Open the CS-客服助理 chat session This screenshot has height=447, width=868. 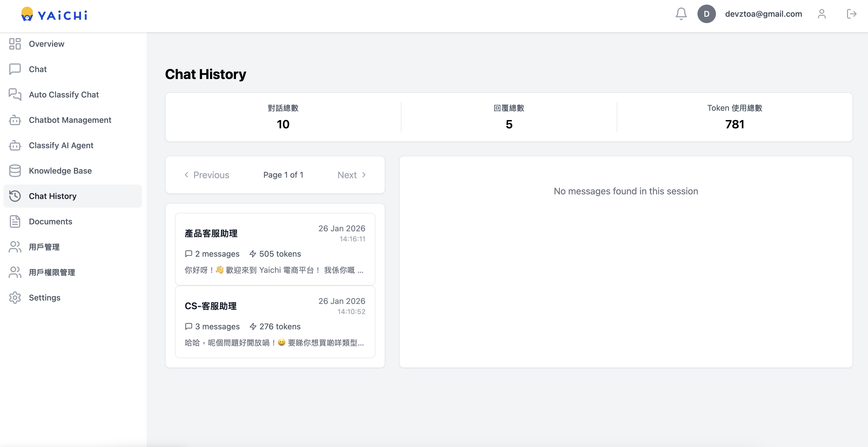(275, 322)
